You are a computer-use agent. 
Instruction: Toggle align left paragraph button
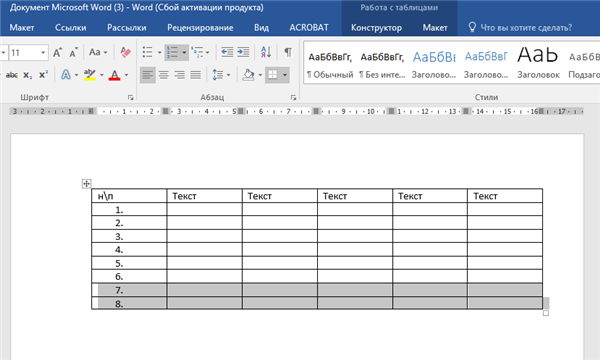pyautogui.click(x=148, y=75)
